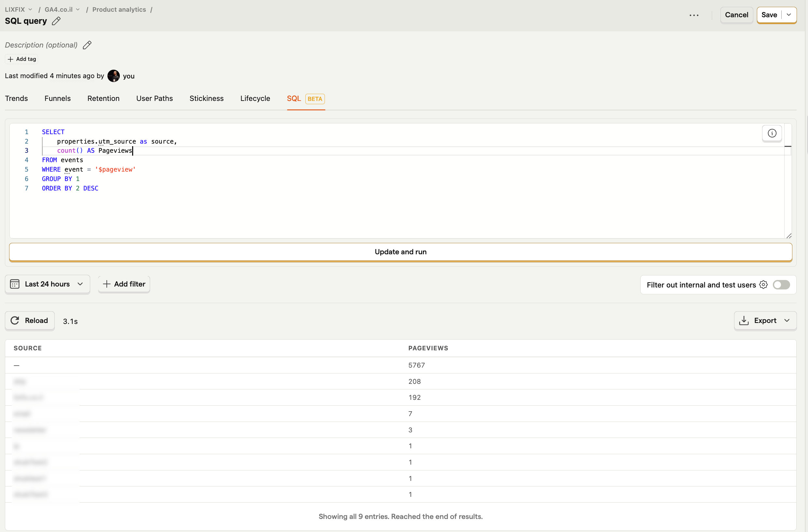Switch to the Funnels tab
Image resolution: width=808 pixels, height=532 pixels.
point(57,98)
